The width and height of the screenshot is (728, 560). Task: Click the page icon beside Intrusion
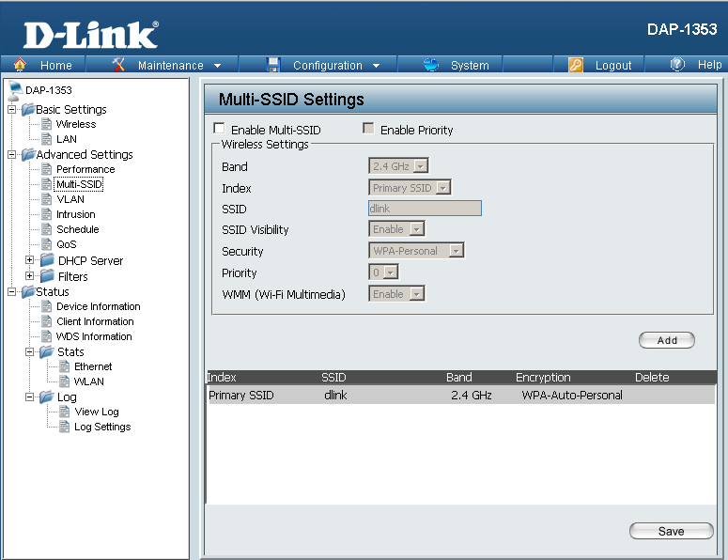[x=46, y=214]
